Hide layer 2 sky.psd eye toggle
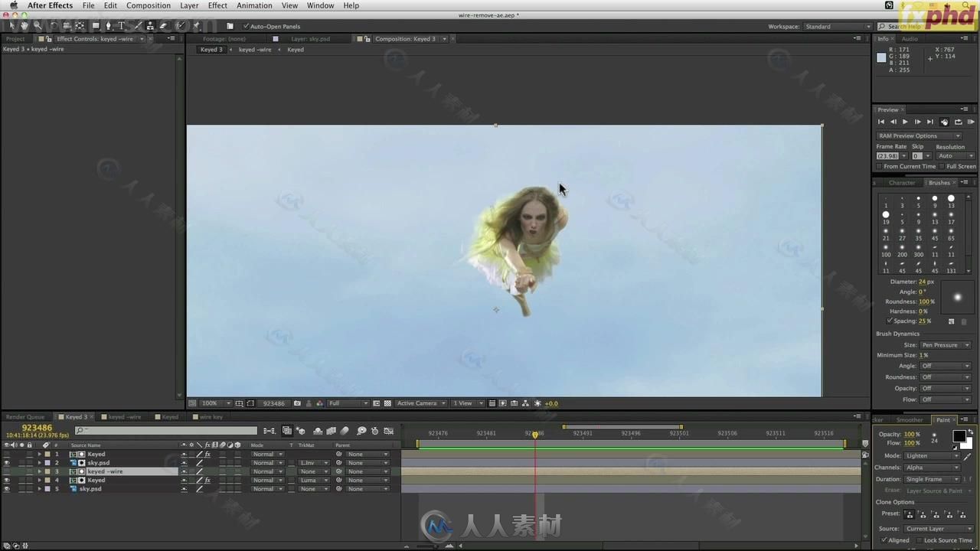Image resolution: width=980 pixels, height=551 pixels. [x=7, y=463]
